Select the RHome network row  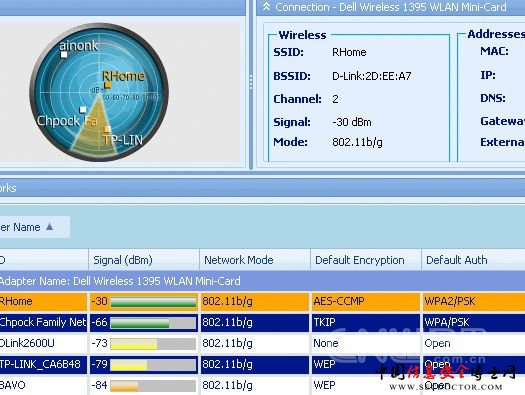(262, 302)
